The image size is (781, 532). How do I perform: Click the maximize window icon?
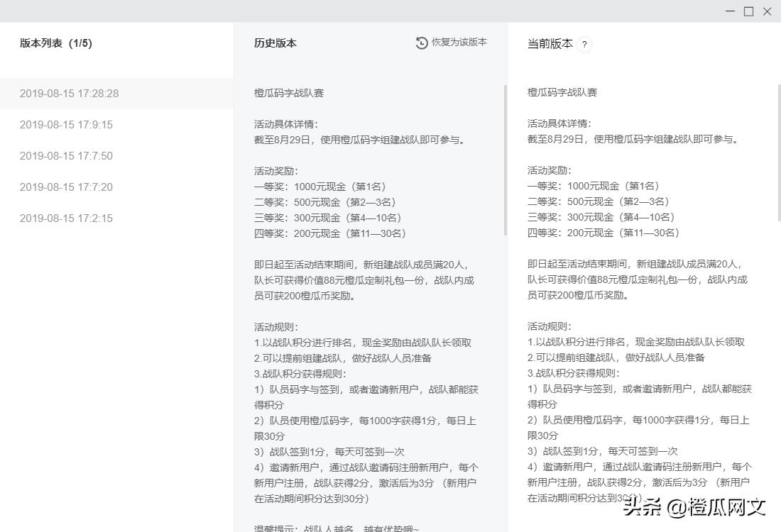pyautogui.click(x=748, y=11)
